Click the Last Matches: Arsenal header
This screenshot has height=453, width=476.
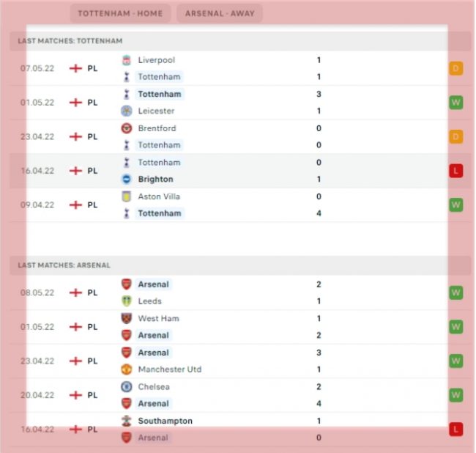[x=64, y=265]
